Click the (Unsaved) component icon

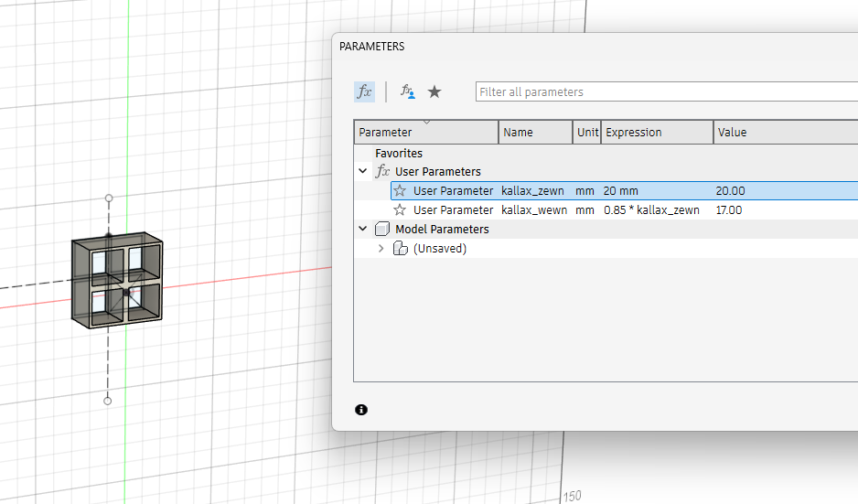tap(400, 249)
